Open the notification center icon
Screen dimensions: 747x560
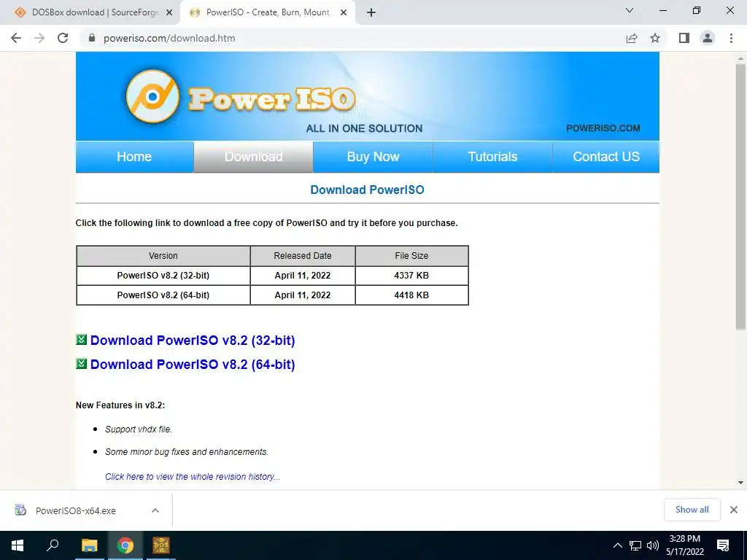(723, 545)
